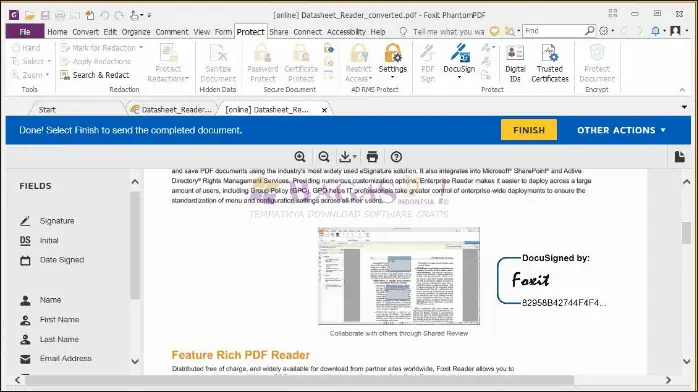Click the Tell me what you want field

(448, 32)
